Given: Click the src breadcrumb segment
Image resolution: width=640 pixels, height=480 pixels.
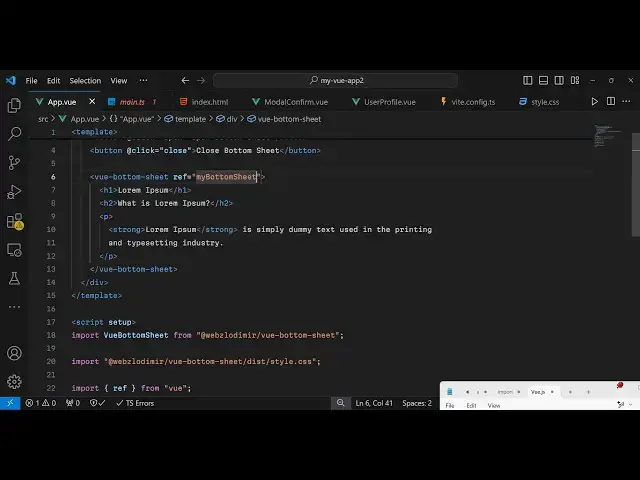Looking at the screenshot, I should tap(43, 119).
